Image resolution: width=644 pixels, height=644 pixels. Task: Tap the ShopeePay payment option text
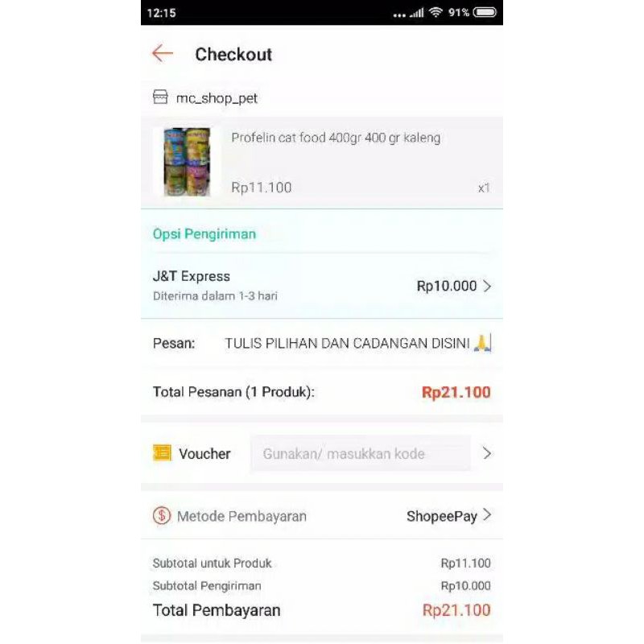[442, 516]
